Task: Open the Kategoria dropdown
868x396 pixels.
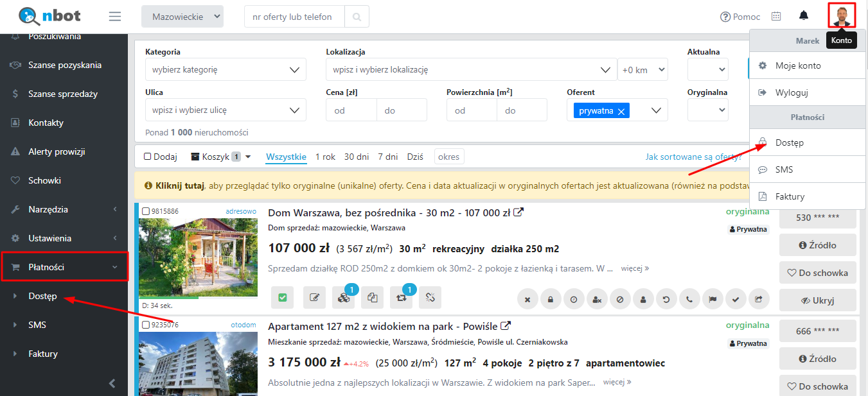Action: [x=226, y=69]
